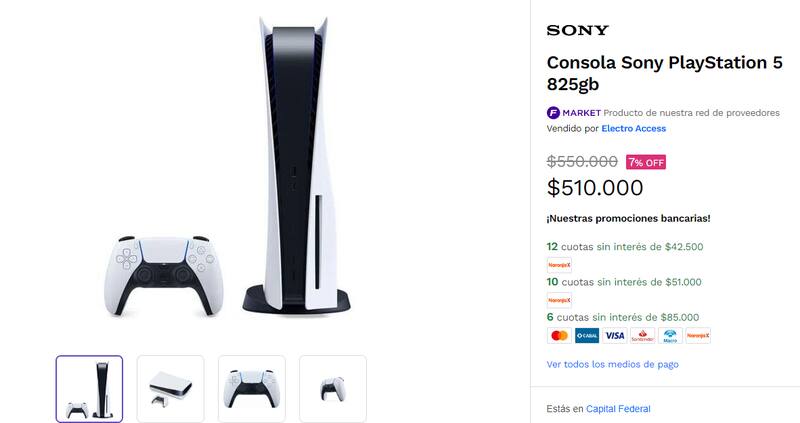Open the Electro Access seller link
Screen dimensions: 800x423
pyautogui.click(x=633, y=129)
